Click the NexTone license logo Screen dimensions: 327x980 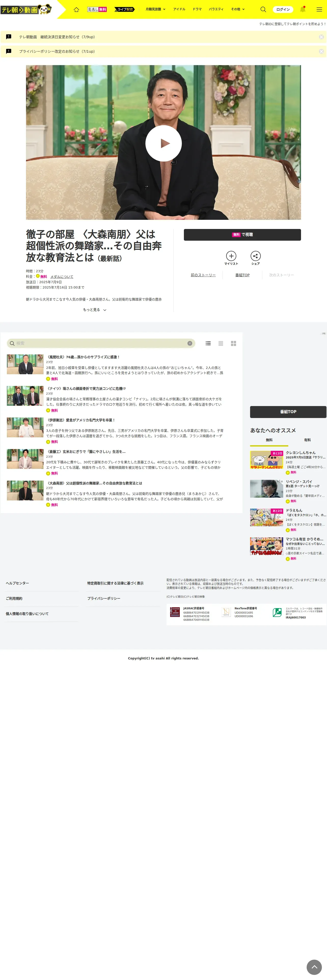point(226,612)
